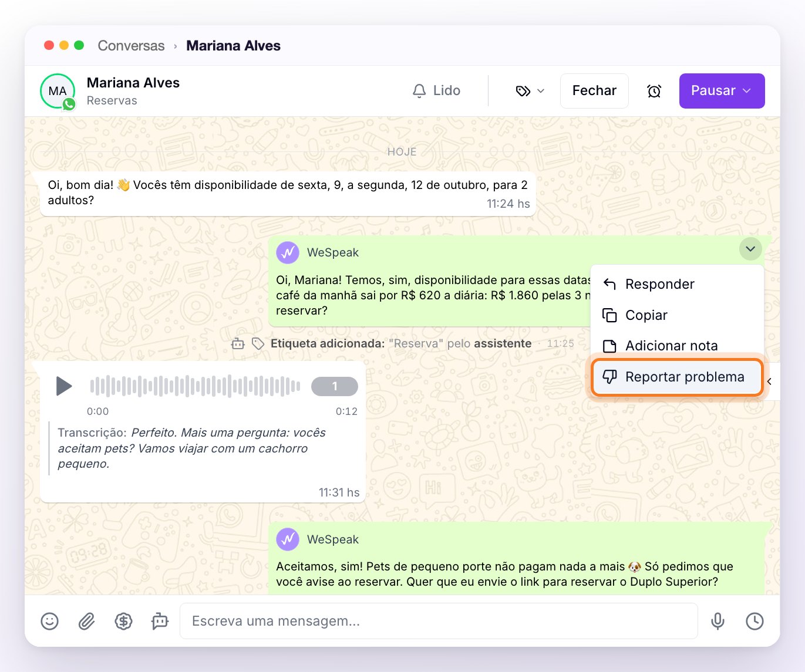
Task: Schedule message with clock icon
Action: pos(755,621)
